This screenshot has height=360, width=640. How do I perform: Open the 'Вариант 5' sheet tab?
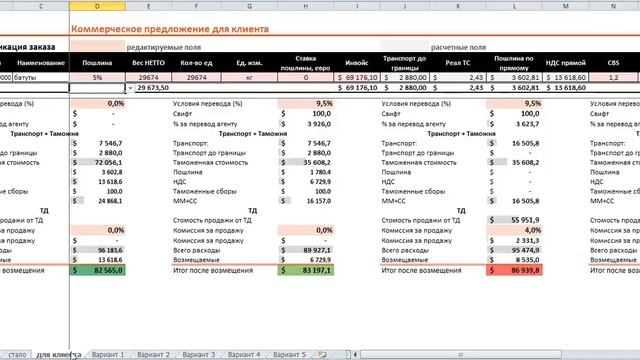[289, 354]
